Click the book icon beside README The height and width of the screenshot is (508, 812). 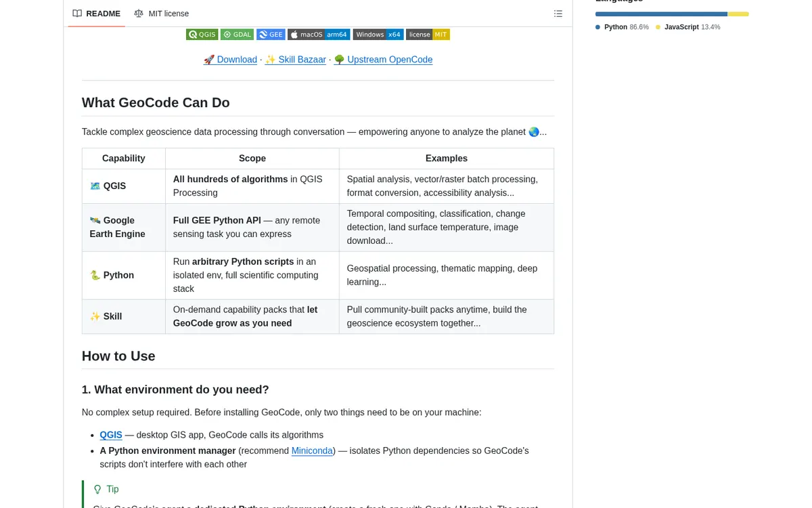(78, 14)
